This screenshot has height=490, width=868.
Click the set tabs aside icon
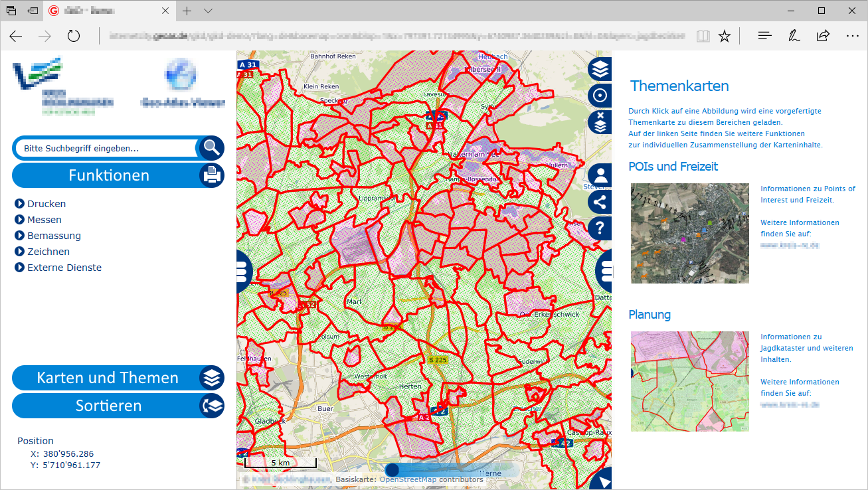[33, 11]
